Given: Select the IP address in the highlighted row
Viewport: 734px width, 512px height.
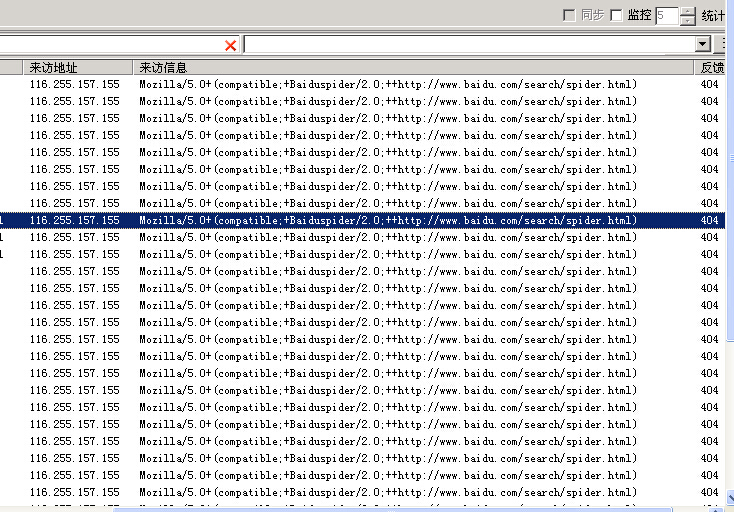Looking at the screenshot, I should click(x=74, y=220).
